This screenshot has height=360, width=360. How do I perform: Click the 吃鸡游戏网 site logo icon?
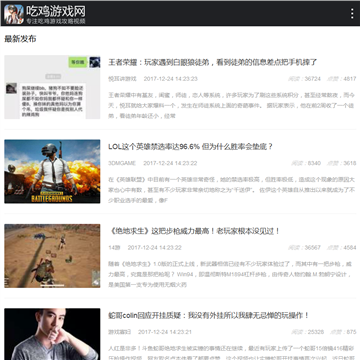click(14, 14)
